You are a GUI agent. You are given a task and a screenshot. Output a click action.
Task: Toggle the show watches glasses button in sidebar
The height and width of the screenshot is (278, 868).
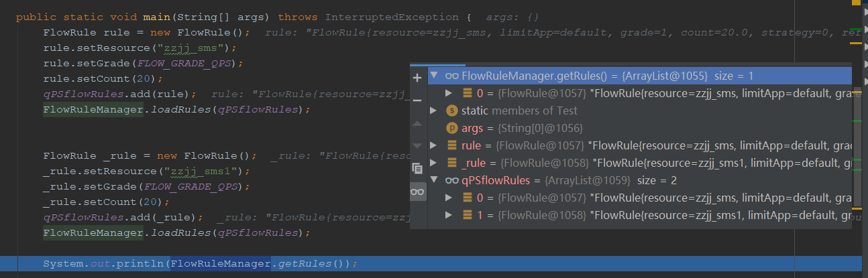pyautogui.click(x=417, y=192)
